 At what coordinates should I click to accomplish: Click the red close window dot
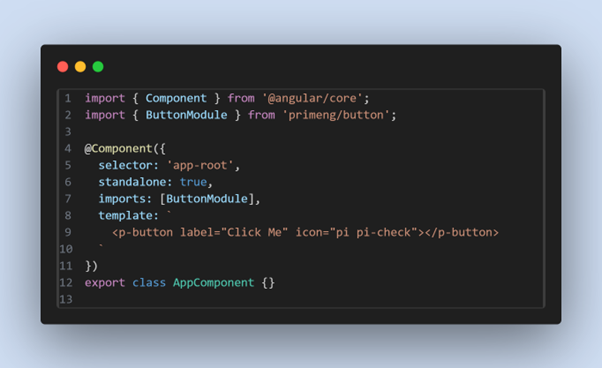[x=63, y=67]
